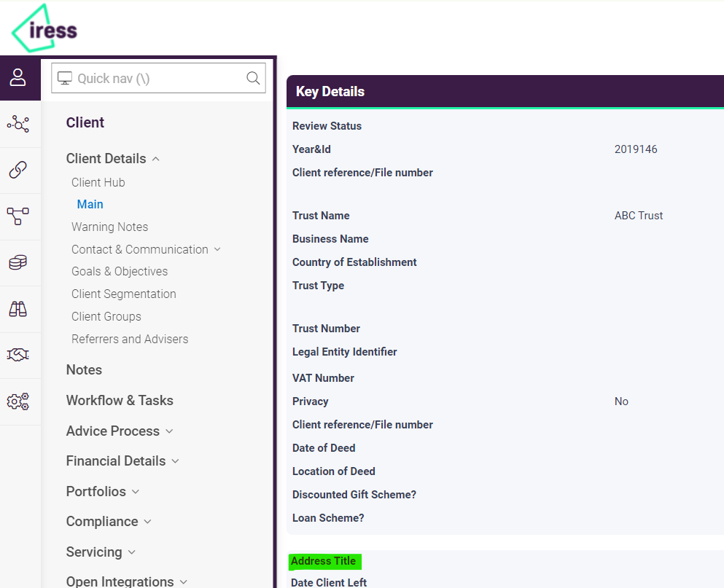
Task: Select the Main navigation item
Action: (90, 204)
